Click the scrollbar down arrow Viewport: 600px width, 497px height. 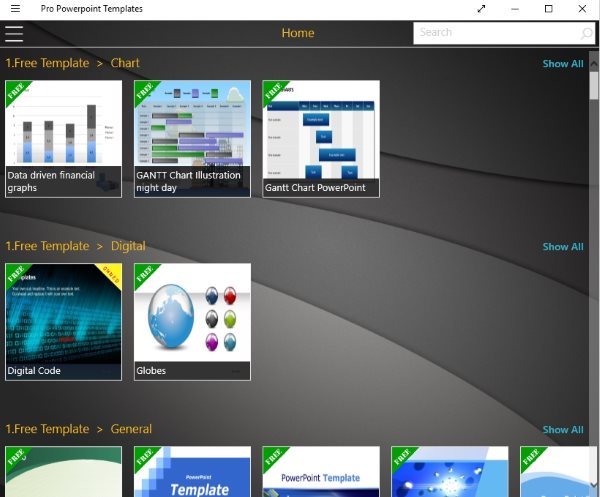594,485
